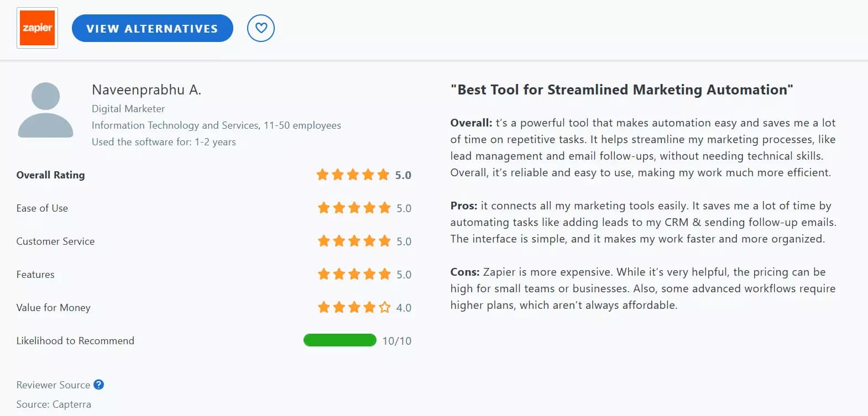
Task: Click the heart favorite icon
Action: [260, 28]
